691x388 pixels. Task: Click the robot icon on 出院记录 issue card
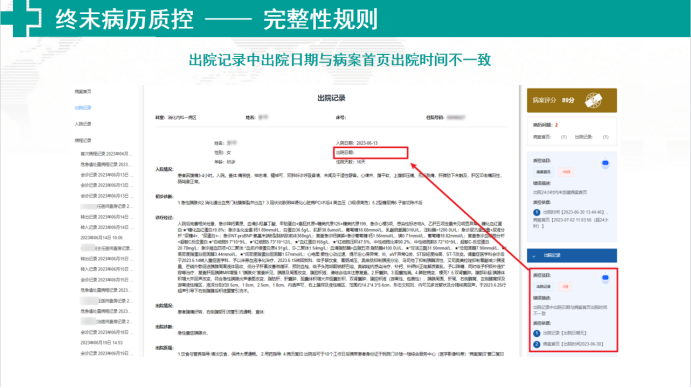(x=605, y=278)
